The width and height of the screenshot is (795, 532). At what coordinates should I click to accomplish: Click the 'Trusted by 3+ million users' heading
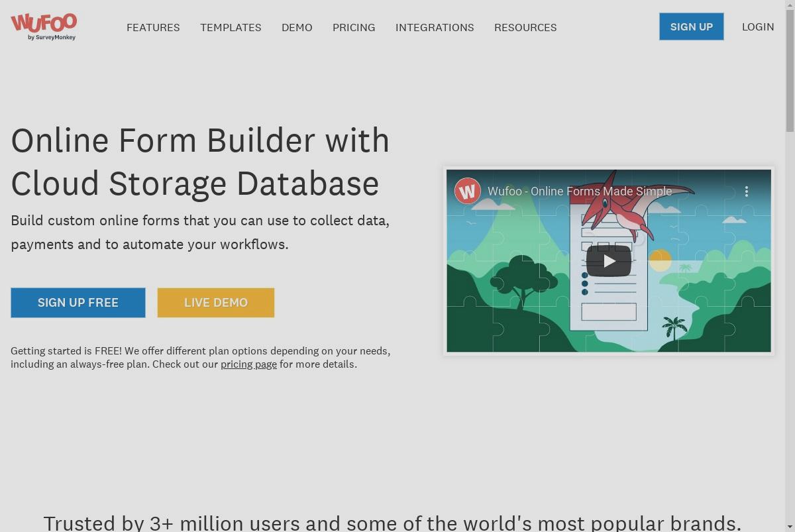coord(392,523)
